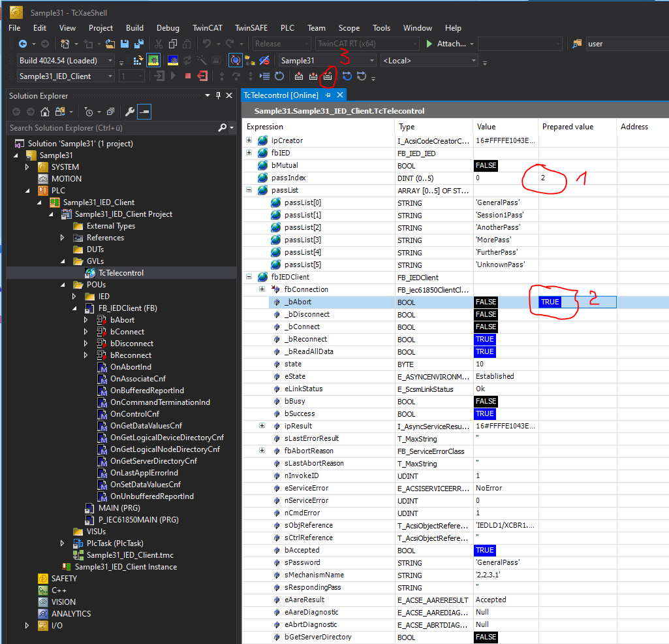Click the Restart TwinCAT Config Mode icon
Screen dimensions: 669x644
173,61
